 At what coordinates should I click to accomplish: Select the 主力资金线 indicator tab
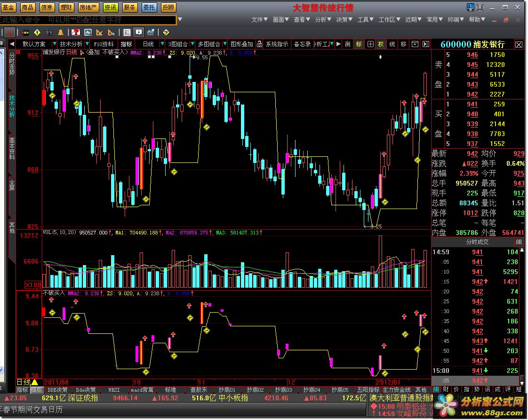(396, 390)
